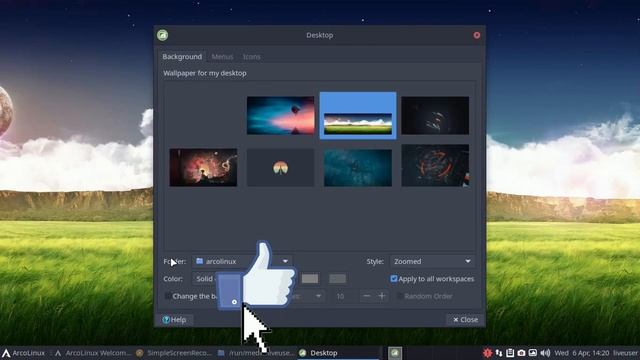Open the time unit dropdown arrow

click(x=318, y=296)
